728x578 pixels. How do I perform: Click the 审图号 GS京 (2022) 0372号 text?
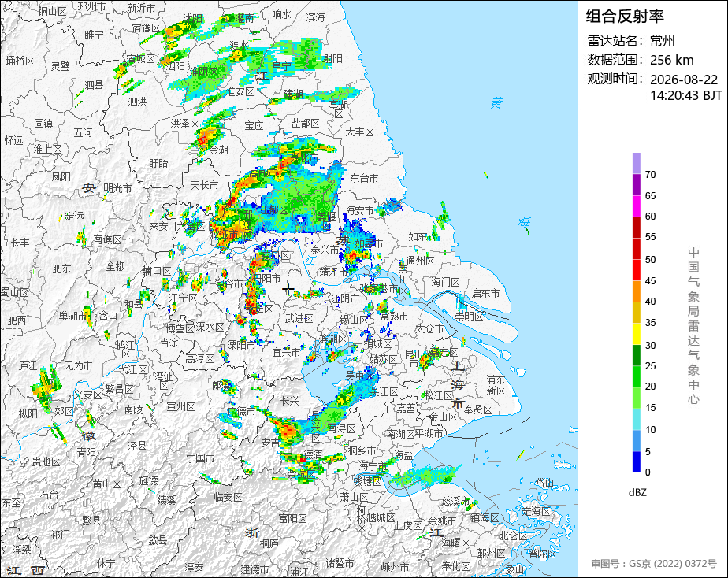654,564
